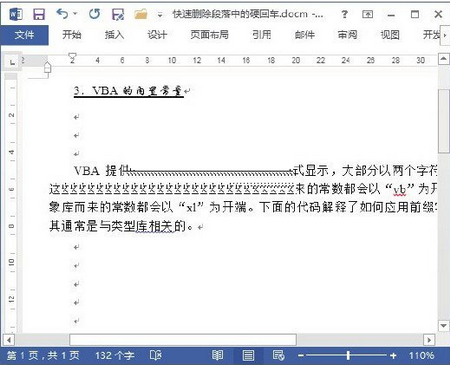Switch to Read Mode view
The width and height of the screenshot is (450, 365).
217,355
